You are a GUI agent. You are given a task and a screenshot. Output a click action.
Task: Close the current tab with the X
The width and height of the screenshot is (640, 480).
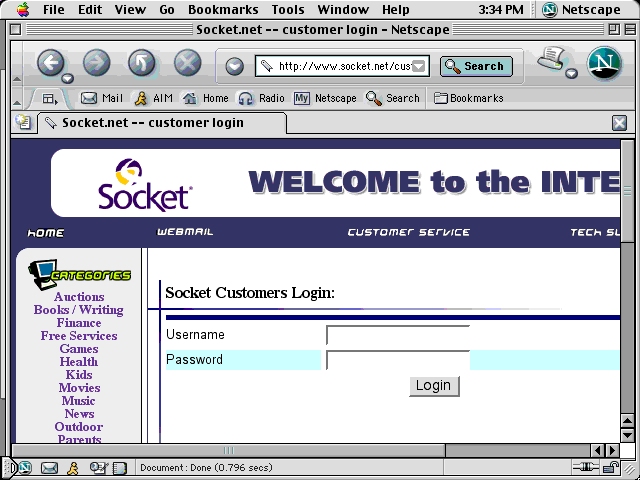[619, 123]
